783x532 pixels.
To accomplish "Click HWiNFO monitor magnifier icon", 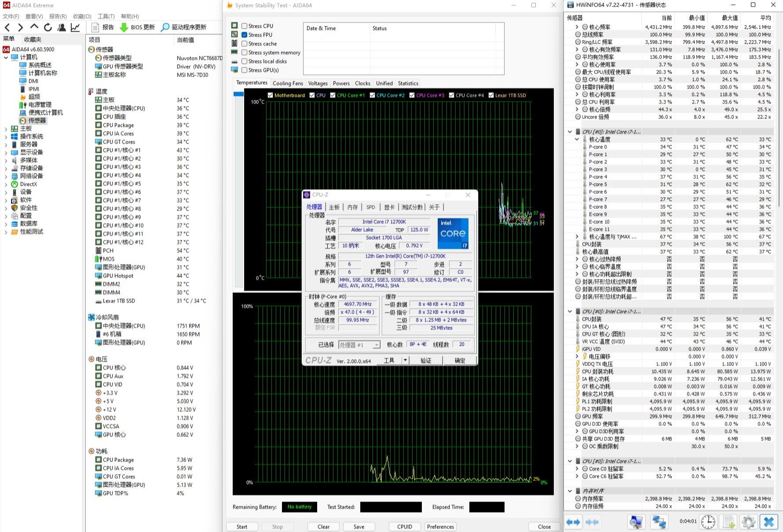I will point(637,522).
